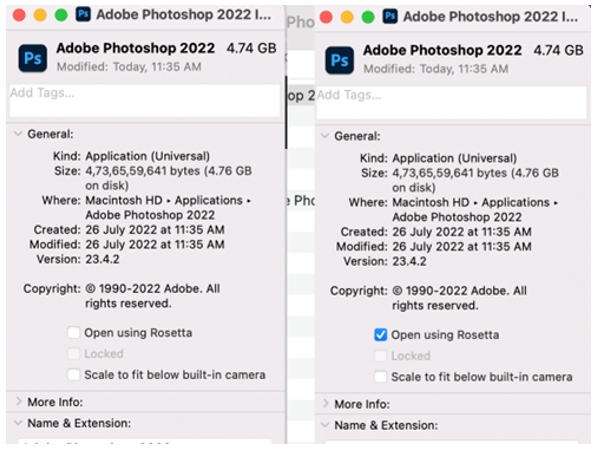The width and height of the screenshot is (595, 455).
Task: Toggle Locked checkbox in right Info window
Action: 380,356
